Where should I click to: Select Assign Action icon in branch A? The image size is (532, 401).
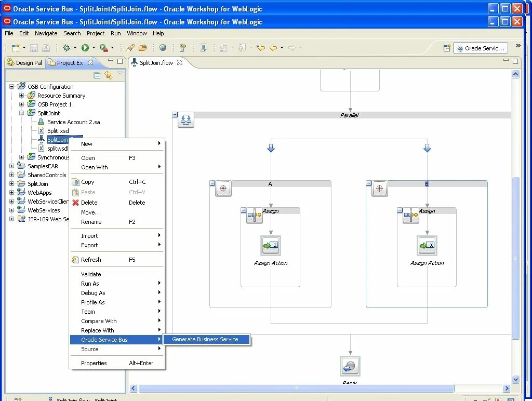click(271, 245)
